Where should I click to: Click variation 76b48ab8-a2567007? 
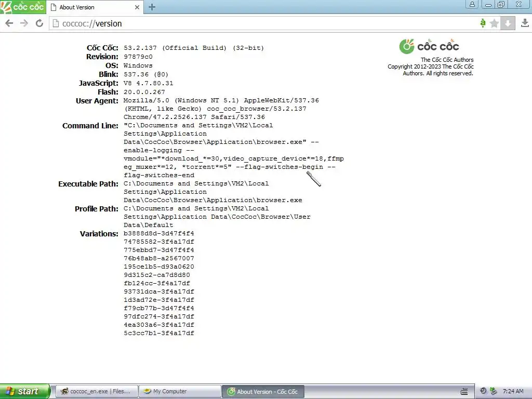click(x=159, y=258)
